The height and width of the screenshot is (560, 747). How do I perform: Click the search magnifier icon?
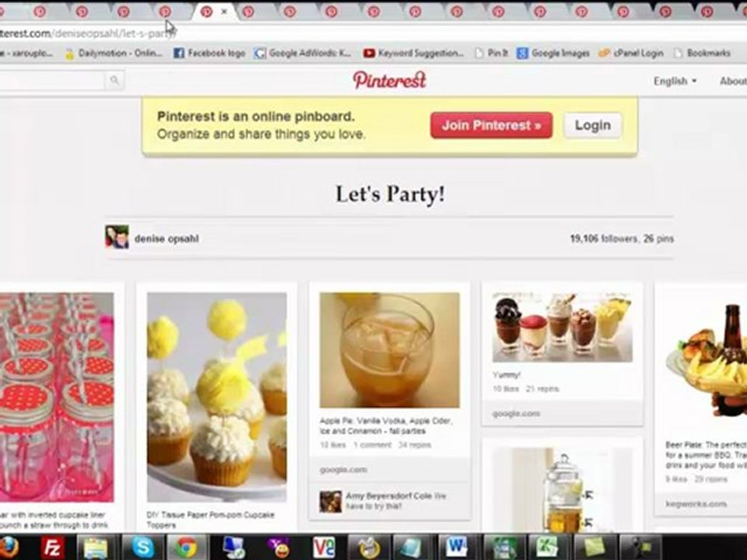(x=114, y=80)
